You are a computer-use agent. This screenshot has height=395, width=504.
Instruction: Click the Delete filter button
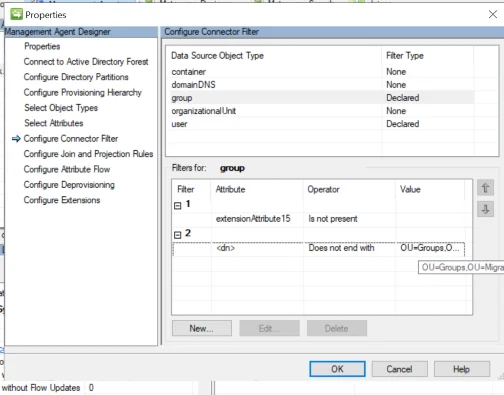[337, 328]
